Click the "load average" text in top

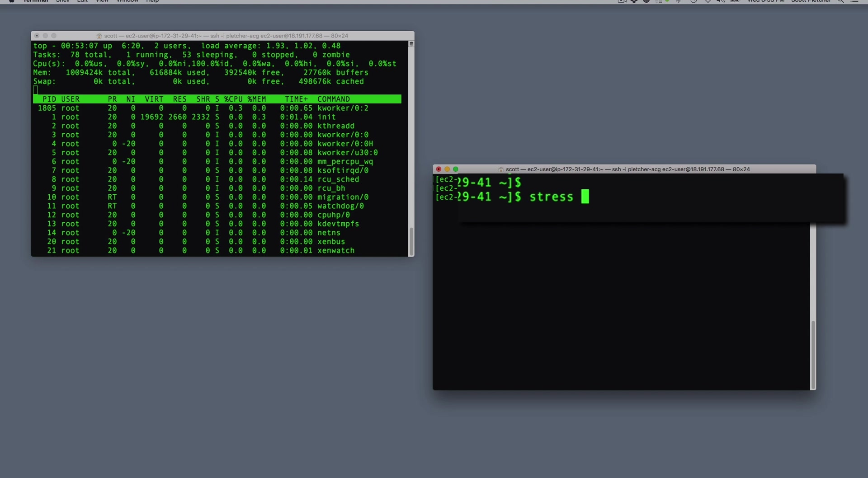pyautogui.click(x=231, y=46)
